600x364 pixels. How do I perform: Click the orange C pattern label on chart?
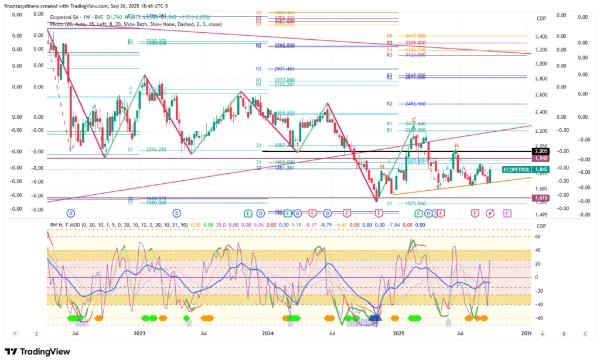(x=414, y=120)
